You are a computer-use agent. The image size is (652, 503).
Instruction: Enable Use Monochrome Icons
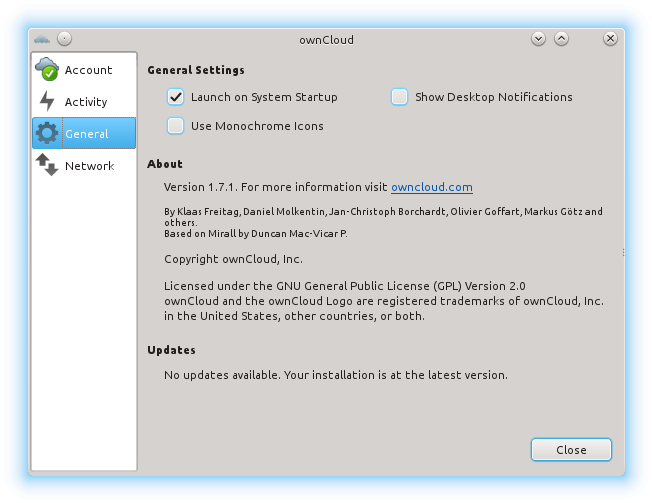click(175, 126)
